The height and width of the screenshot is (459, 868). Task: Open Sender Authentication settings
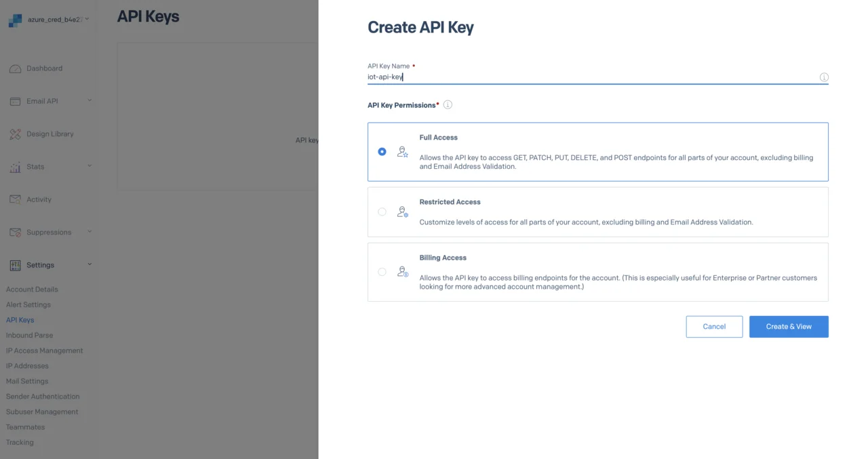coord(43,397)
